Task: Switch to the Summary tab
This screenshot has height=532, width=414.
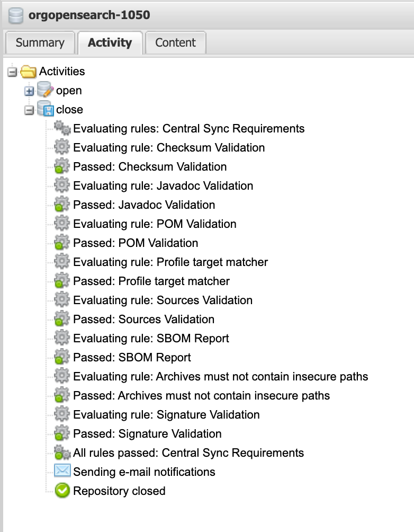Action: point(40,42)
